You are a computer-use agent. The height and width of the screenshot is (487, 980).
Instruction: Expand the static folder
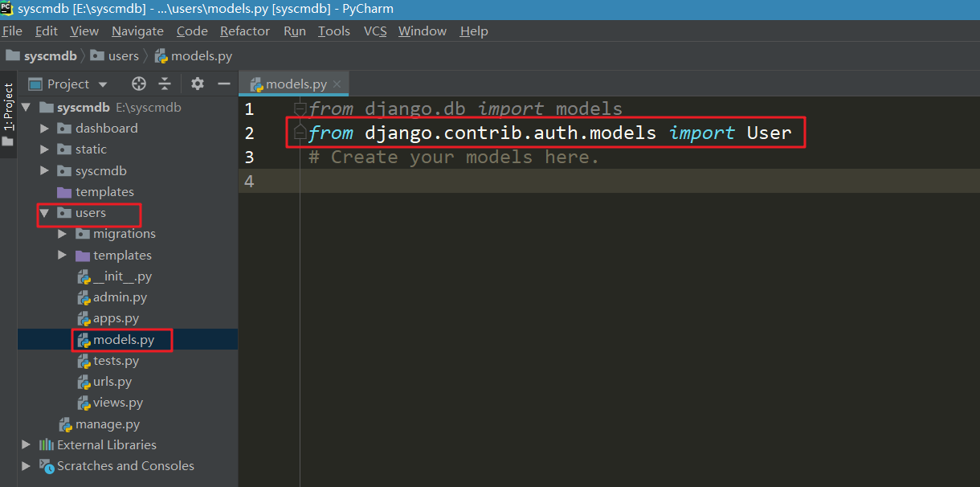pyautogui.click(x=44, y=149)
